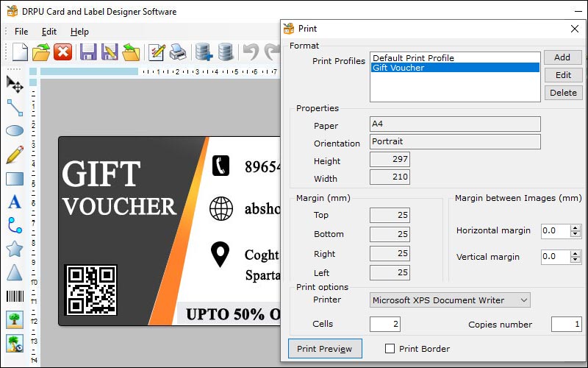Click the Cells input field
Image resolution: width=588 pixels, height=368 pixels.
384,324
